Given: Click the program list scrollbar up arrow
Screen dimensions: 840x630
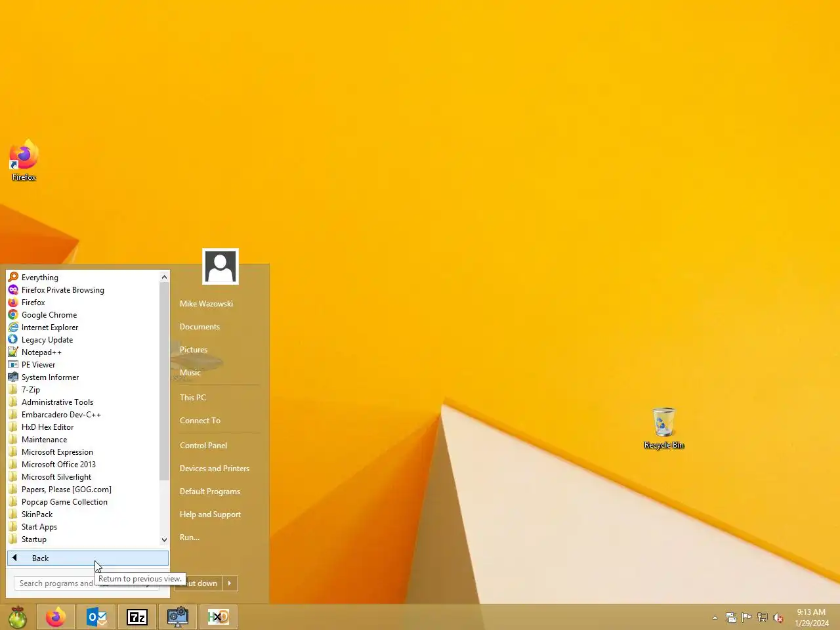Looking at the screenshot, I should (164, 277).
